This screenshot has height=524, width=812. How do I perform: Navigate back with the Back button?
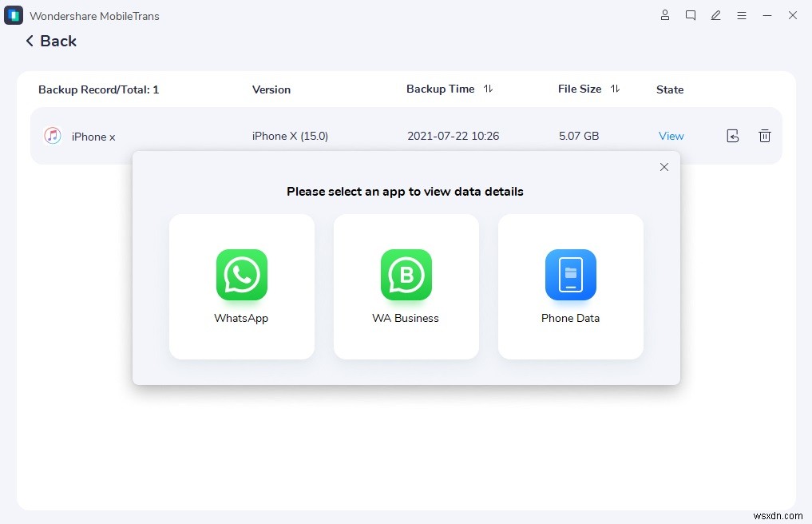(50, 41)
